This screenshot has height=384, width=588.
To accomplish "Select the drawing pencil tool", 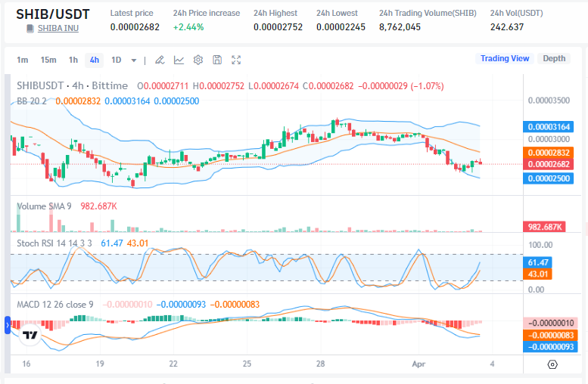I will point(160,60).
